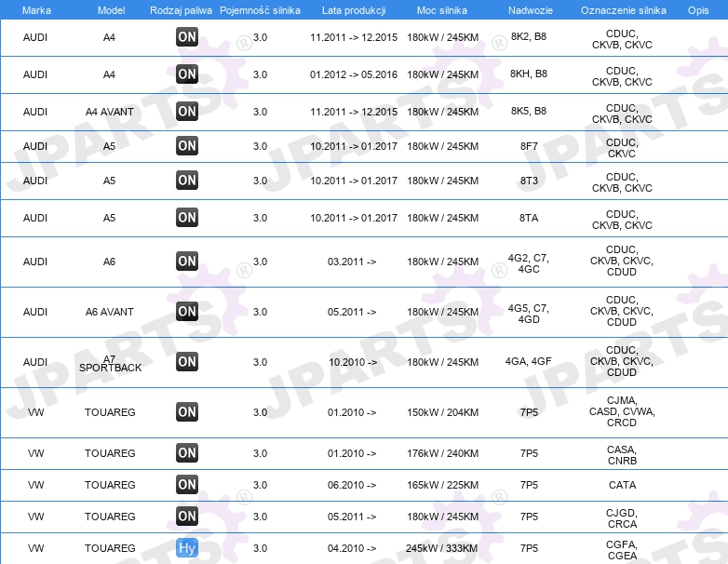Click the engine codes CJMA, CASD, CVWA, CRCD

[622, 411]
